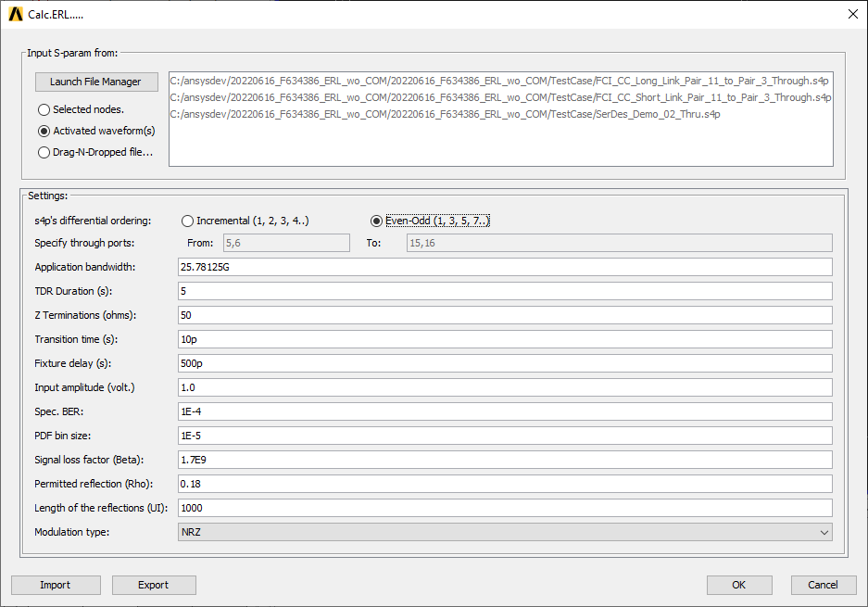868x607 pixels.
Task: Click the Cancel button
Action: point(824,586)
